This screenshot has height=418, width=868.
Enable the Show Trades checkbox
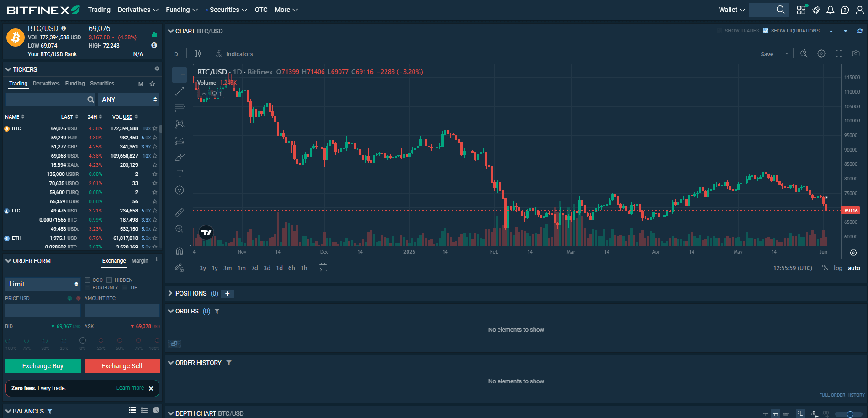point(720,31)
